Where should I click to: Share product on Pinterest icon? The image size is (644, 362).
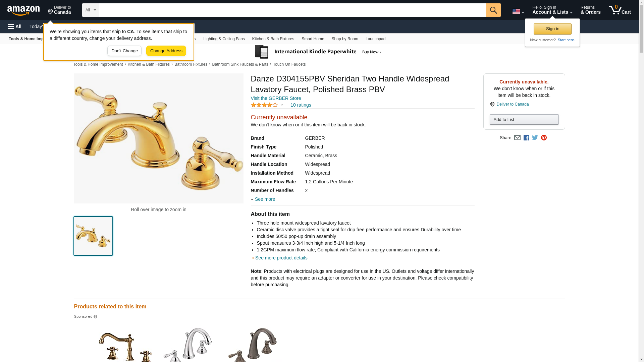544,138
